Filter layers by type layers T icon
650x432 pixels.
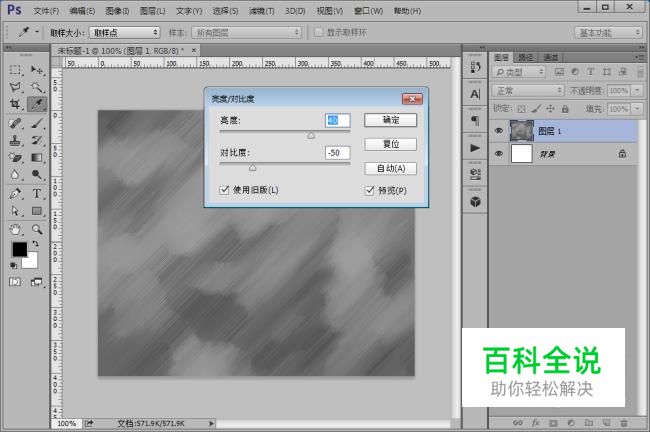(x=590, y=72)
